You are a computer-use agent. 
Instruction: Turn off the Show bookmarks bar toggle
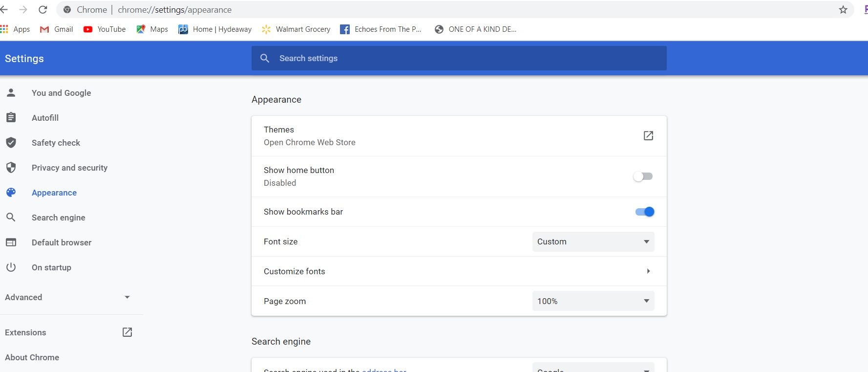point(645,212)
